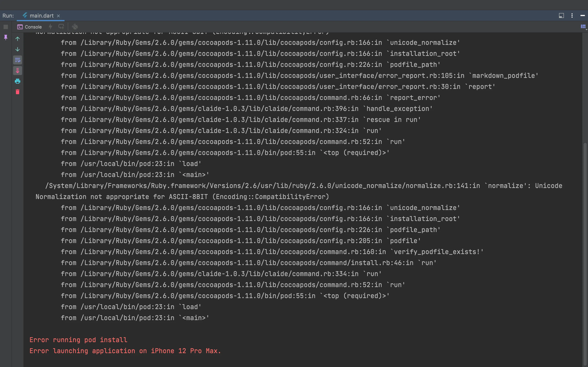Click the Up the Stack Trace arrow
The width and height of the screenshot is (588, 367).
point(18,39)
